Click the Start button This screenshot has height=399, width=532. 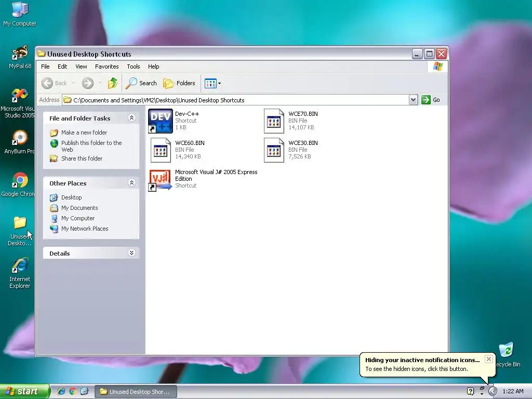pos(24,392)
